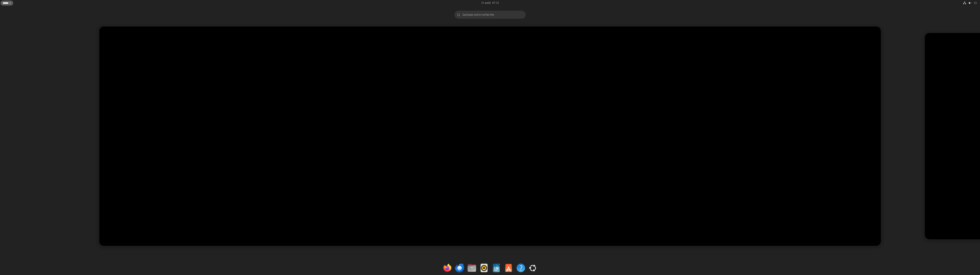Viewport: 980px width, 275px height.
Task: Switch to the partially visible right workspace
Action: [953, 136]
